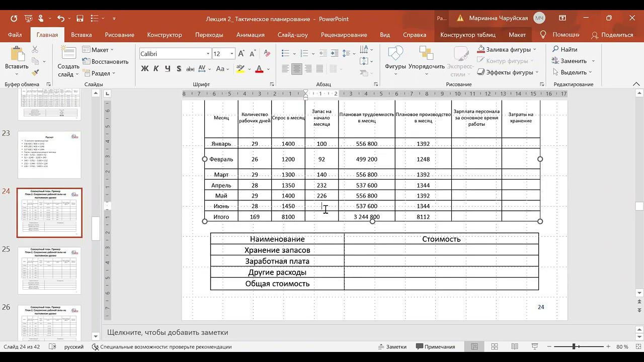Toggle align text right
The image size is (644, 362).
[308, 69]
